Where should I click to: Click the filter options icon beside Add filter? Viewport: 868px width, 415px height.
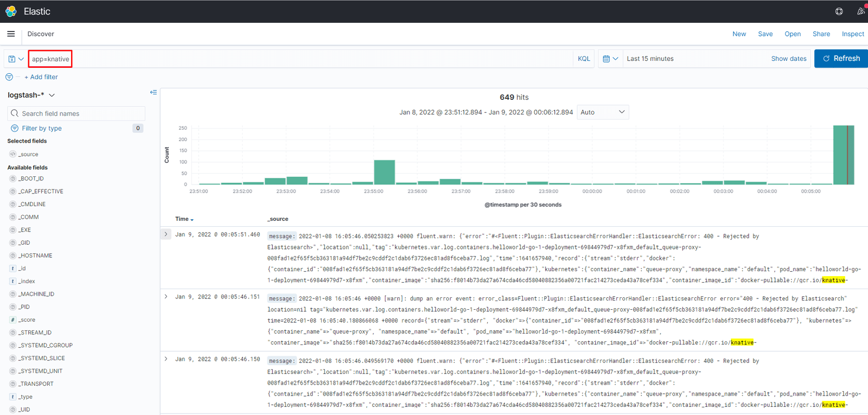click(x=9, y=77)
